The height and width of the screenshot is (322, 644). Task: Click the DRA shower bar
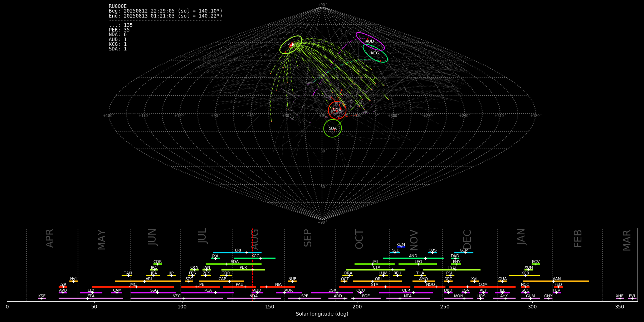(348, 275)
